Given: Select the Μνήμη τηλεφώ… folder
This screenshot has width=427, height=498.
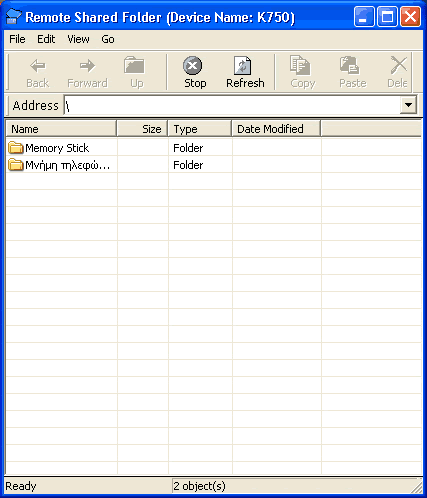Looking at the screenshot, I should (59, 165).
